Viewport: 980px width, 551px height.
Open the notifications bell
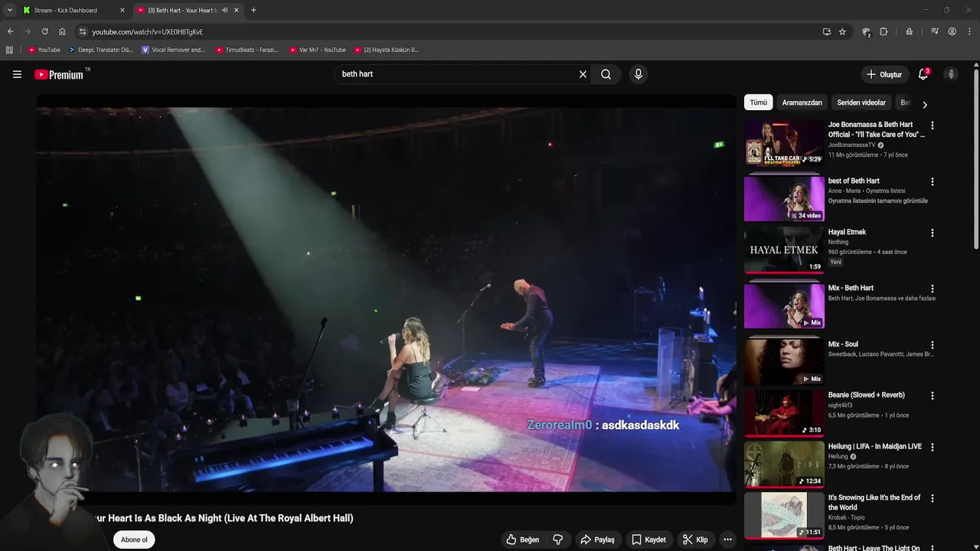923,74
